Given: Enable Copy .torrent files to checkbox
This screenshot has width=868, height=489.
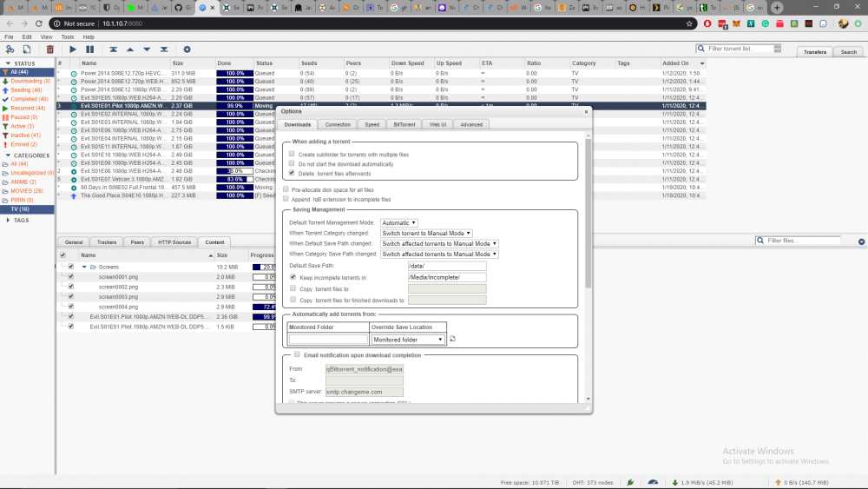Looking at the screenshot, I should pos(293,288).
